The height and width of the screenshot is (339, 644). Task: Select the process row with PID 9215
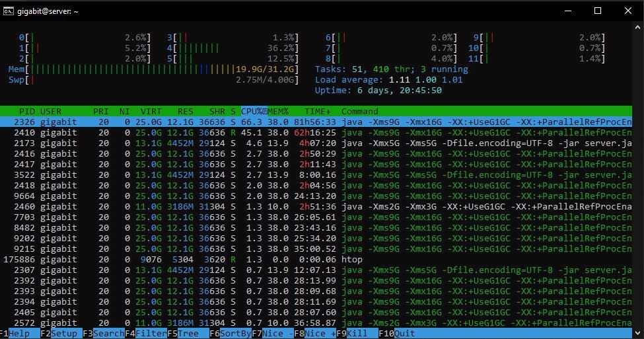click(316, 249)
